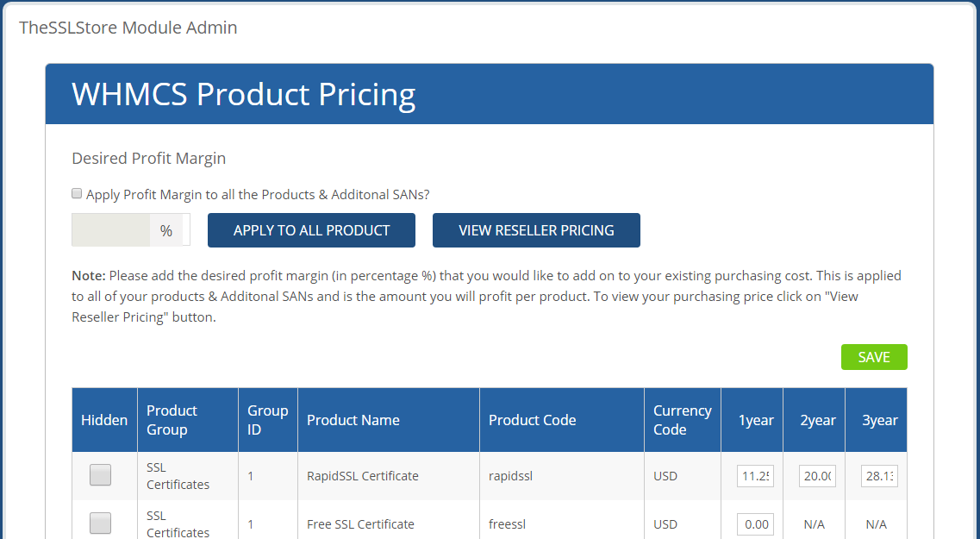Click SSL Certificates group in Free SSL row

178,524
